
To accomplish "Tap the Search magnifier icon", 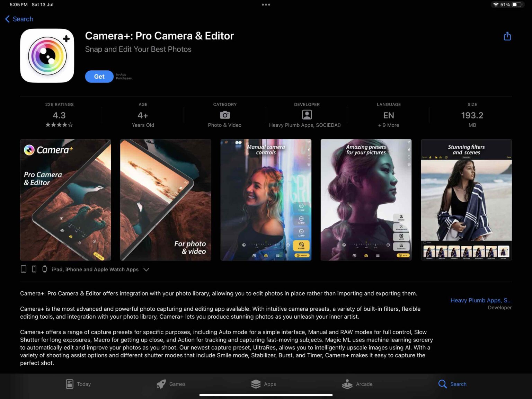I will 442,384.
